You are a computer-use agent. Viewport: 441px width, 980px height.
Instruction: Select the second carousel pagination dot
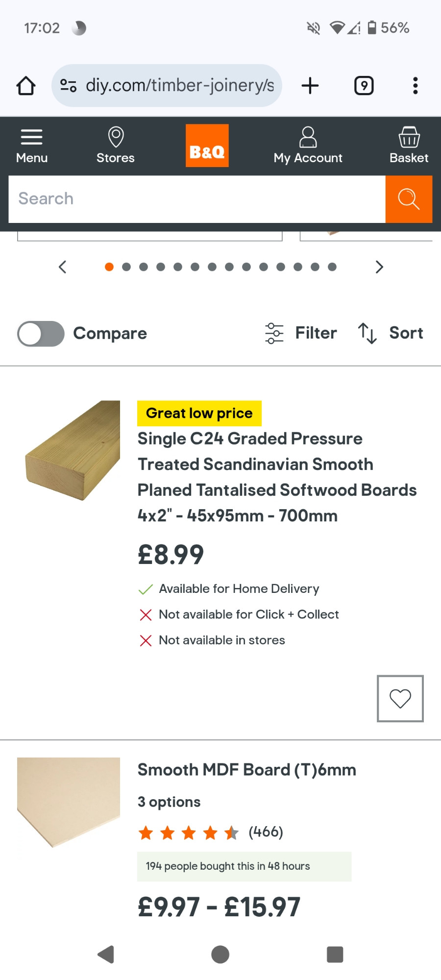(x=126, y=267)
